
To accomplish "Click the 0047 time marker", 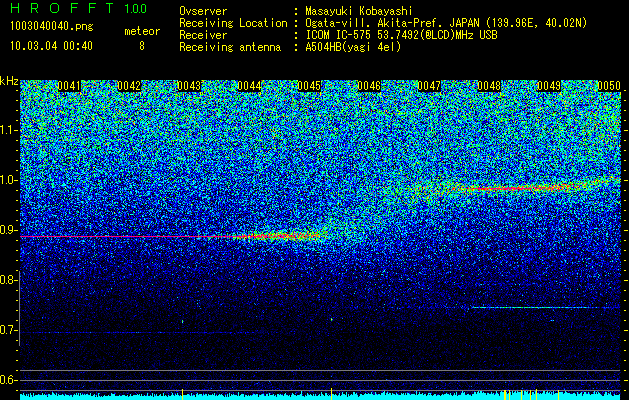I will 429,86.
